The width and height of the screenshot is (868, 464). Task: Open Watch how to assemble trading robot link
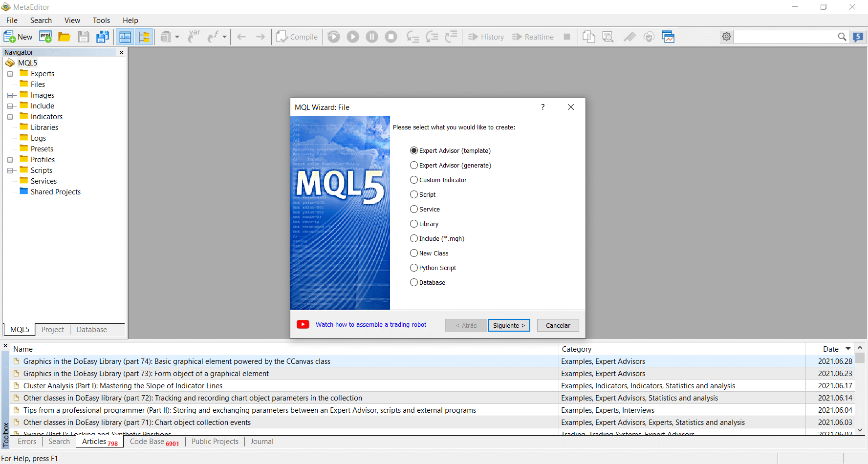(370, 324)
